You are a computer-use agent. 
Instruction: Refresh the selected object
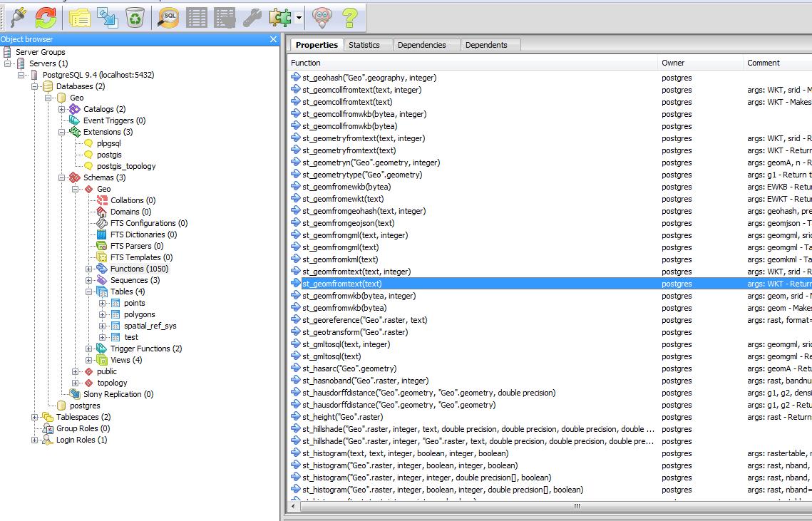(x=46, y=17)
